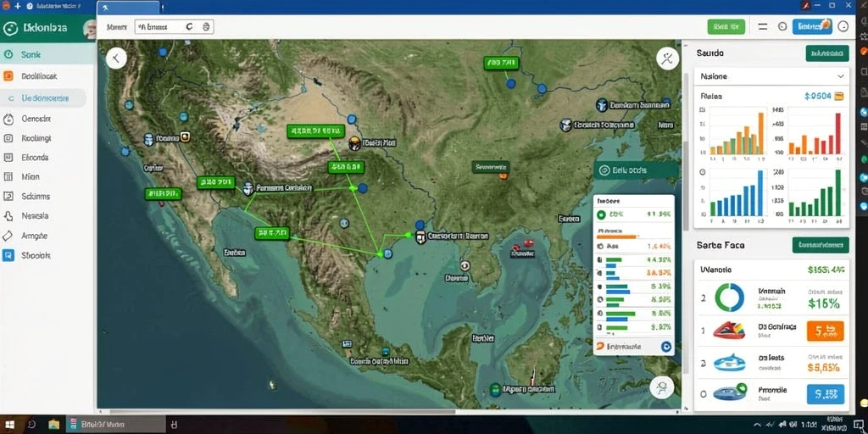Click the blue fish-shaped thumbnail in row 3
The height and width of the screenshot is (434, 868).
(729, 363)
